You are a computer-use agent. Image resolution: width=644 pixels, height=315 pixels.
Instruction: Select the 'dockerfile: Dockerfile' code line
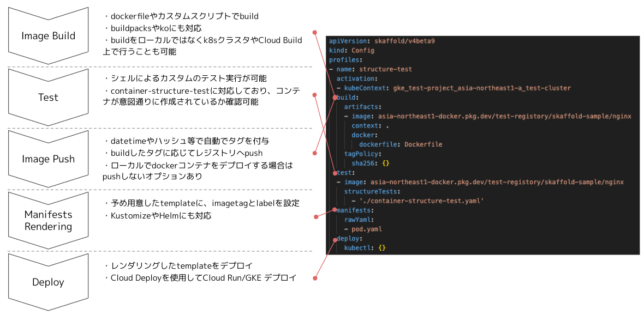pyautogui.click(x=401, y=144)
